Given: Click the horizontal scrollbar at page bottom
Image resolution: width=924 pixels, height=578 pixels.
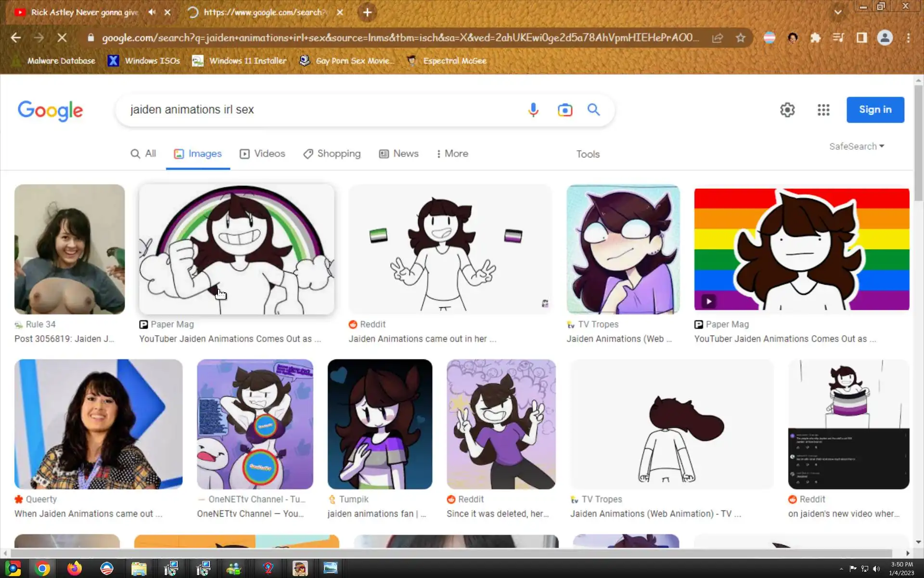Looking at the screenshot, I should click(x=448, y=553).
